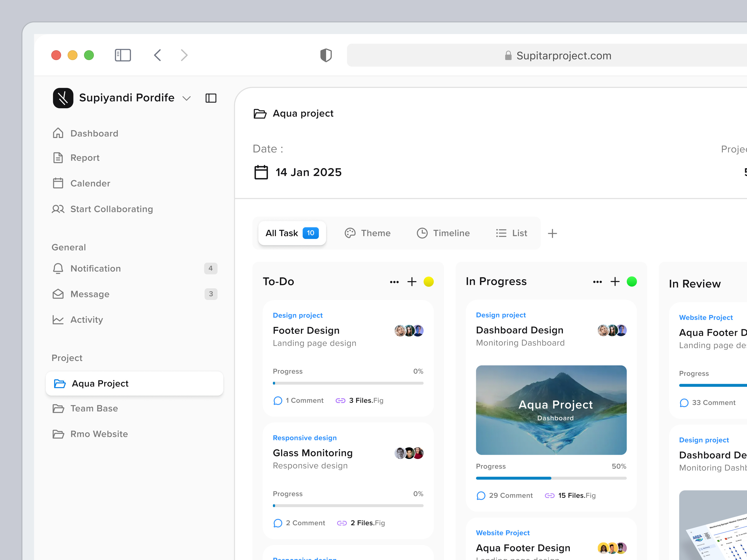The image size is (747, 560).
Task: Open the Report section
Action: pos(85,158)
